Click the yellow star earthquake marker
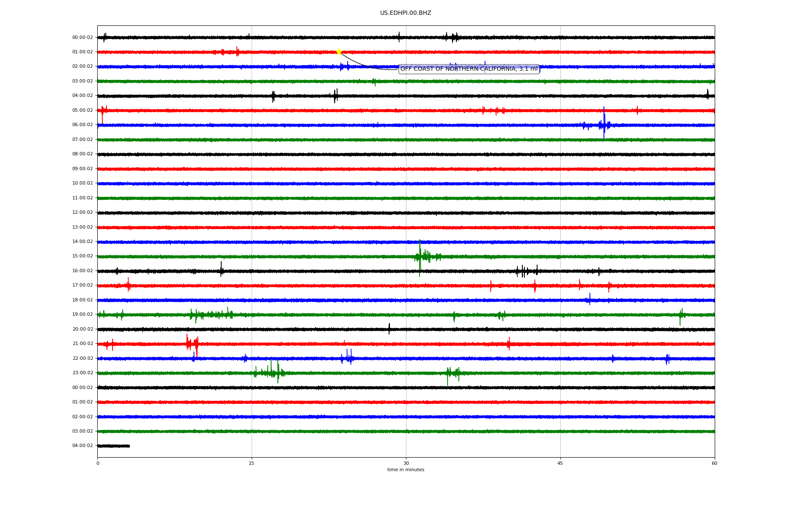The image size is (812, 508). (x=339, y=52)
